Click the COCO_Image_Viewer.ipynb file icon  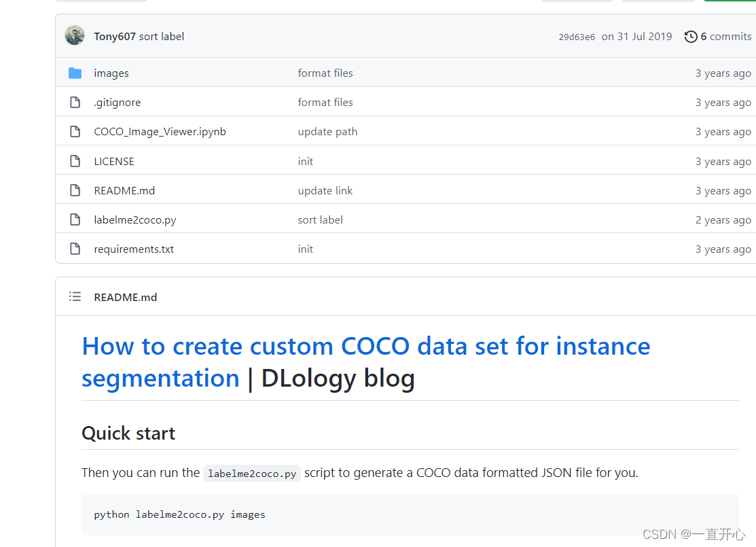coord(75,132)
